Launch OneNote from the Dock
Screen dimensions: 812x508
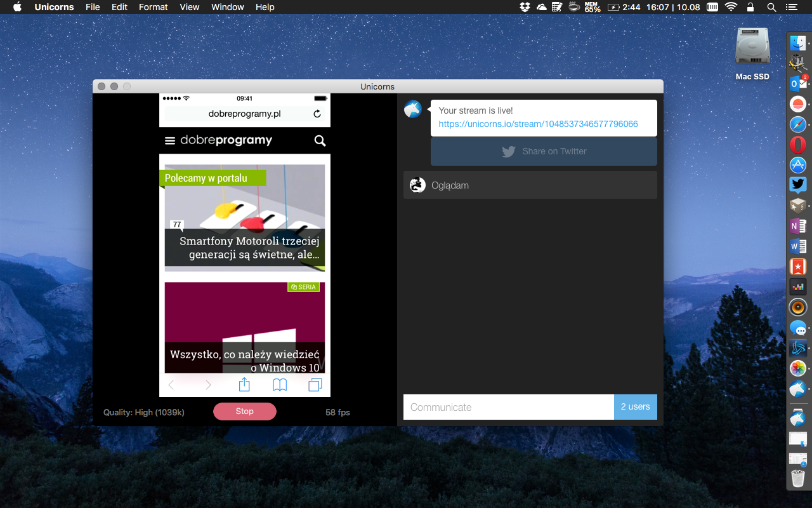[x=797, y=225]
